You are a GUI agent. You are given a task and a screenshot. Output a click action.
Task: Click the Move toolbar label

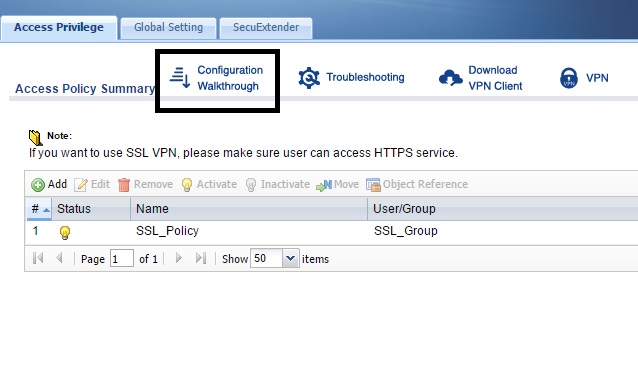346,184
